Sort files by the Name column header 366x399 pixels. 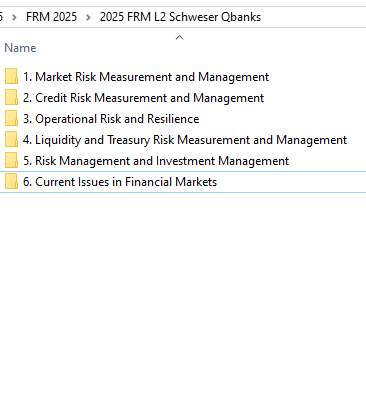click(x=20, y=48)
